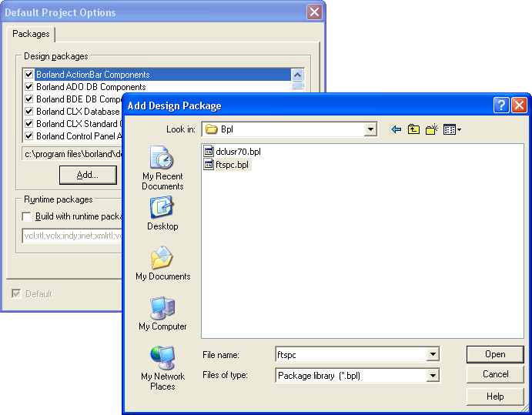Click the runtime packages text field

point(72,236)
